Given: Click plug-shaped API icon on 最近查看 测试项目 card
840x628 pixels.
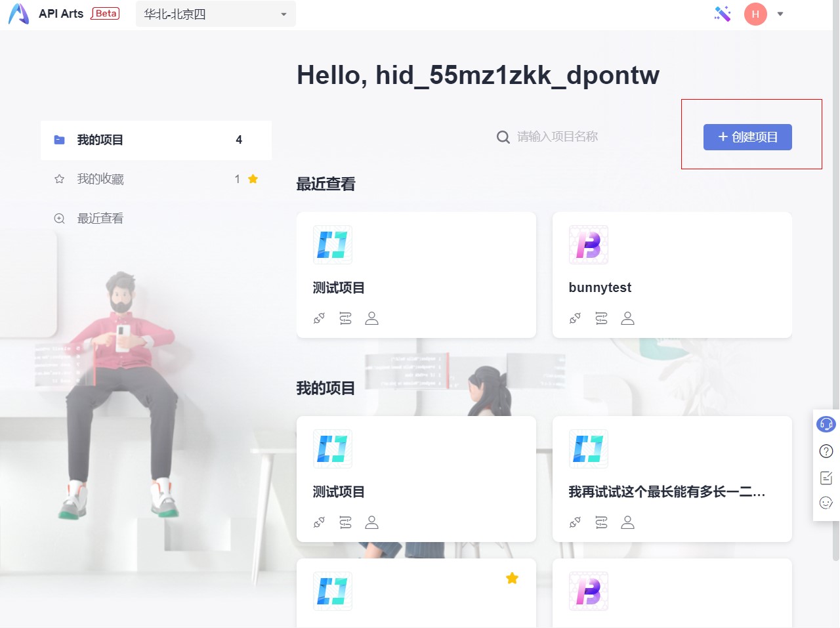Looking at the screenshot, I should click(x=320, y=318).
